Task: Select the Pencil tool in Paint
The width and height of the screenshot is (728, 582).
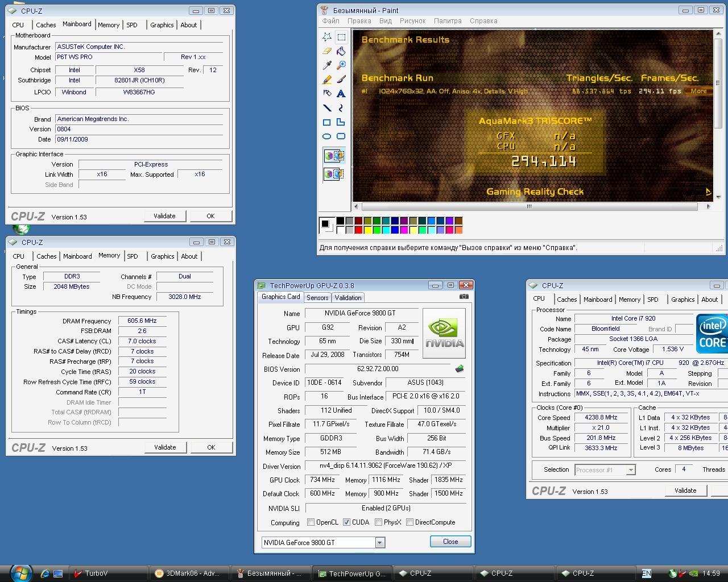Action: coord(327,80)
